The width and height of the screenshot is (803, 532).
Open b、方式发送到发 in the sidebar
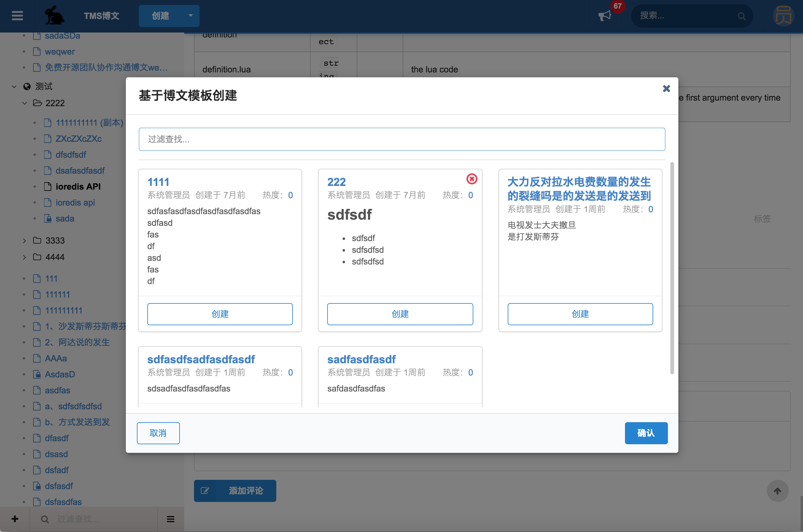coord(77,422)
